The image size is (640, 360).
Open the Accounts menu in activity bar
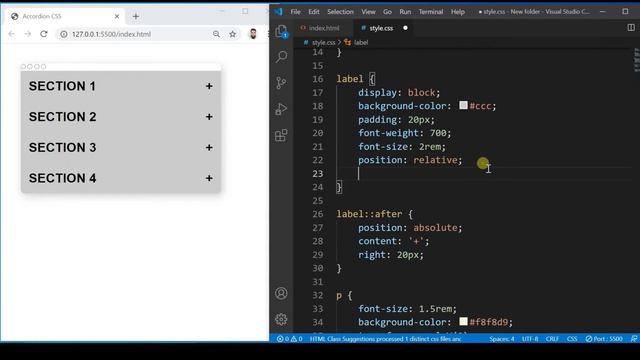(x=281, y=293)
